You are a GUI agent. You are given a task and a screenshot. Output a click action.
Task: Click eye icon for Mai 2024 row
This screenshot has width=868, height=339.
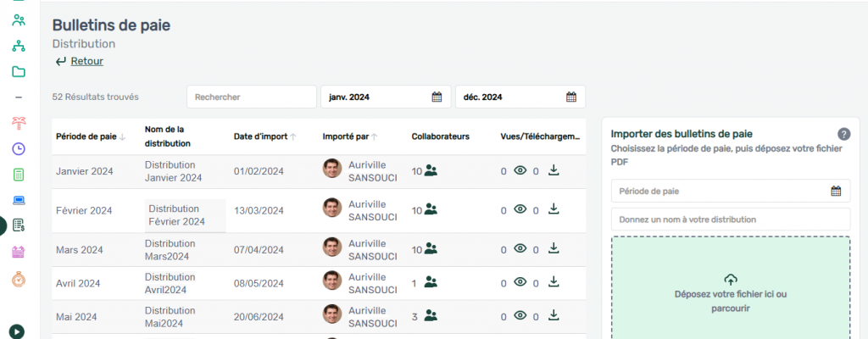pyautogui.click(x=520, y=315)
